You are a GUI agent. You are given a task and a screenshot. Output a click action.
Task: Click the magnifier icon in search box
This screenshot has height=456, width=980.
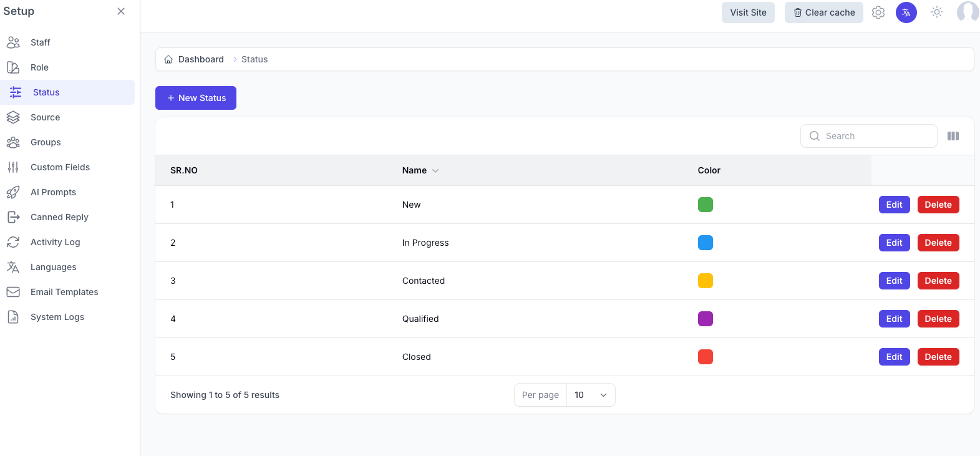tap(815, 136)
